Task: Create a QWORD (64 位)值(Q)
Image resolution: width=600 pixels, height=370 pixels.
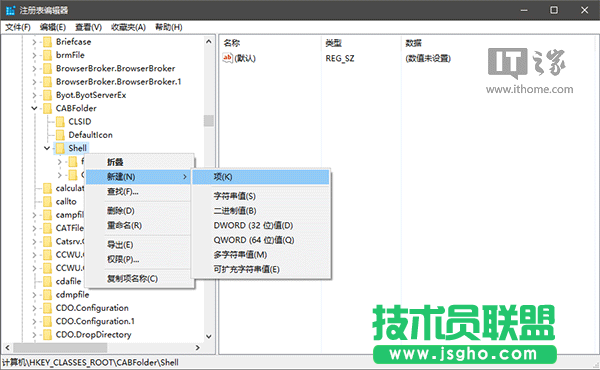Action: 261,240
